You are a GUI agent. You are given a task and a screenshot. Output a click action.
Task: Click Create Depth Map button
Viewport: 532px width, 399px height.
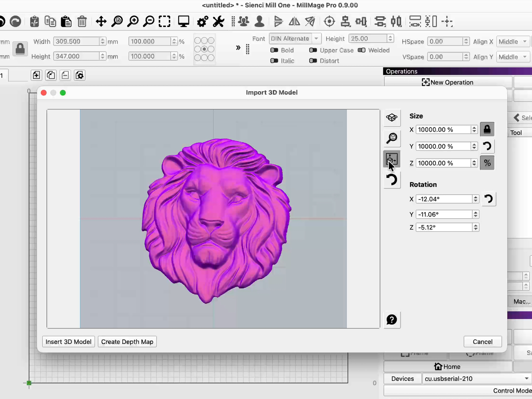click(x=127, y=342)
